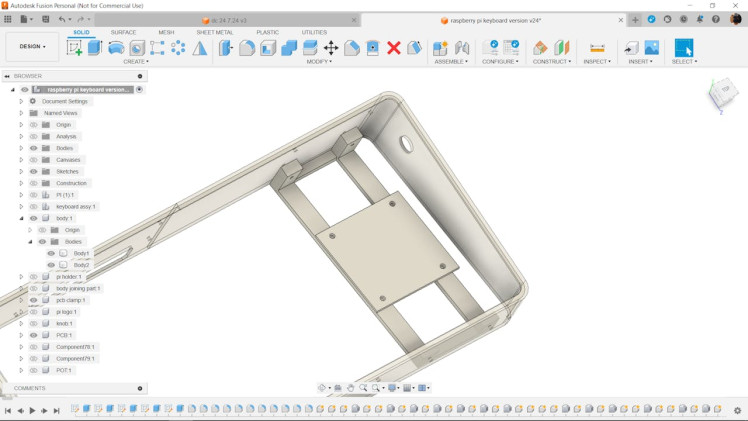Viewport: 748px width, 421px height.
Task: Toggle visibility of Sketches folder
Action: coord(33,172)
